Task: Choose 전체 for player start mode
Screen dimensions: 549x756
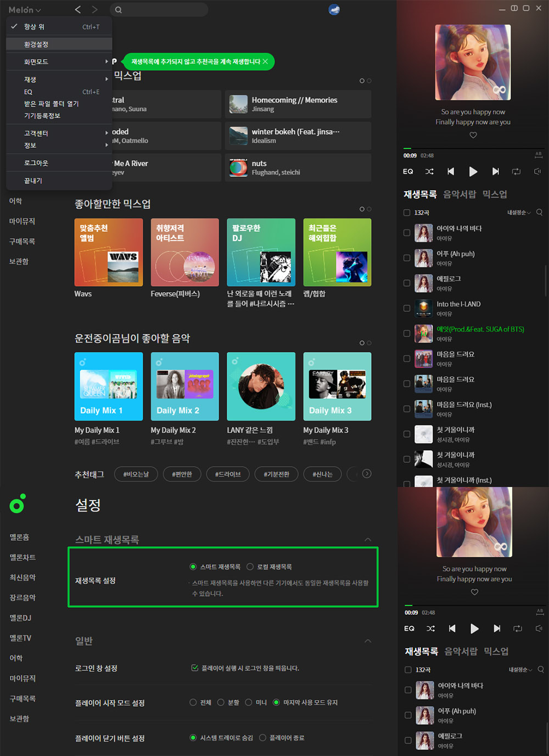Action: (x=193, y=703)
